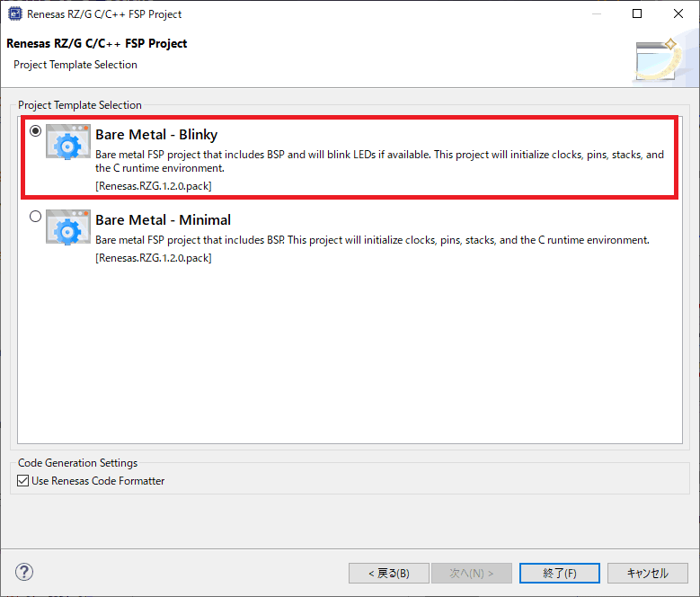
Task: Close the wizard dialog window
Action: pyautogui.click(x=678, y=13)
